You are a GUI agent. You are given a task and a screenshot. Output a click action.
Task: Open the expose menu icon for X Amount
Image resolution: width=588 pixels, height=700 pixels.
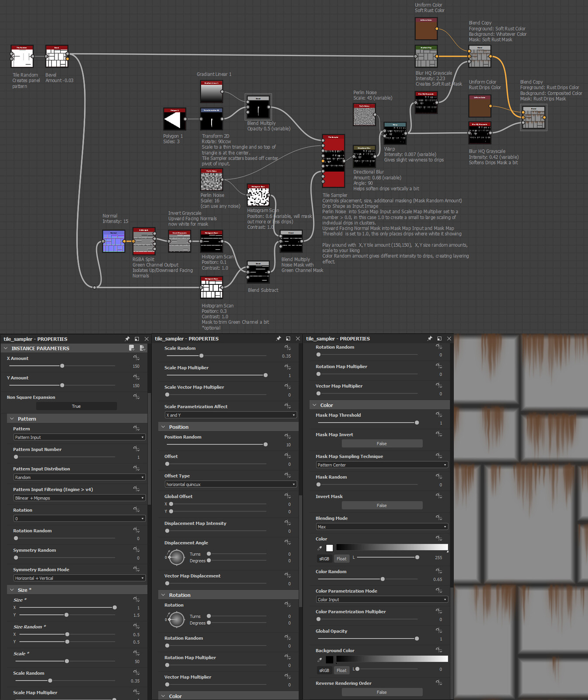click(x=136, y=358)
